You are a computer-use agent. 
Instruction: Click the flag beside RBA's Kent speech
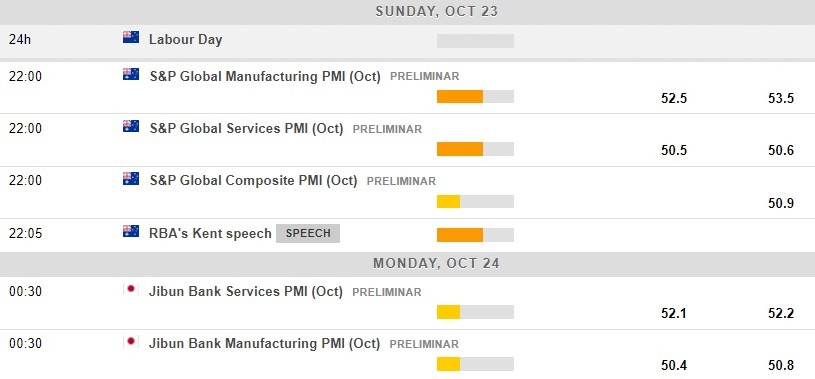pyautogui.click(x=131, y=231)
